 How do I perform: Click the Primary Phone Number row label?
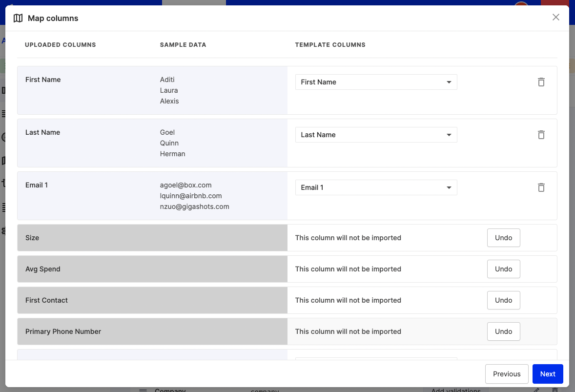click(63, 331)
